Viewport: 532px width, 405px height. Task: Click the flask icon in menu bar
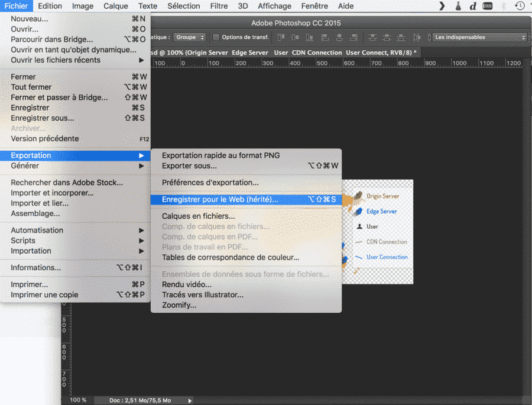tap(458, 6)
